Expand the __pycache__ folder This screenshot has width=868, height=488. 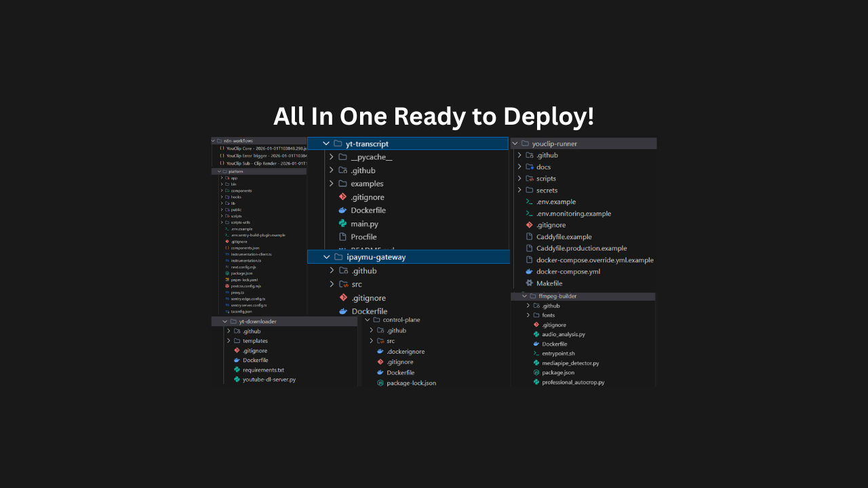[x=332, y=157]
